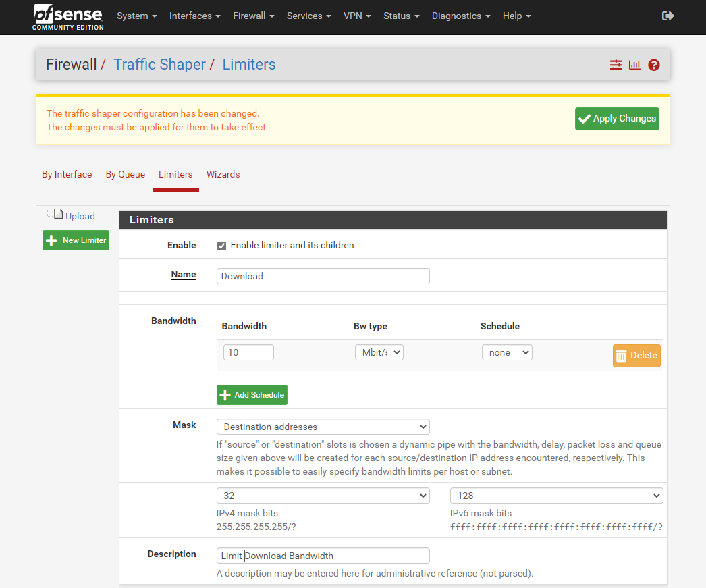The image size is (706, 588).
Task: Click the status graph chart icon
Action: [634, 65]
